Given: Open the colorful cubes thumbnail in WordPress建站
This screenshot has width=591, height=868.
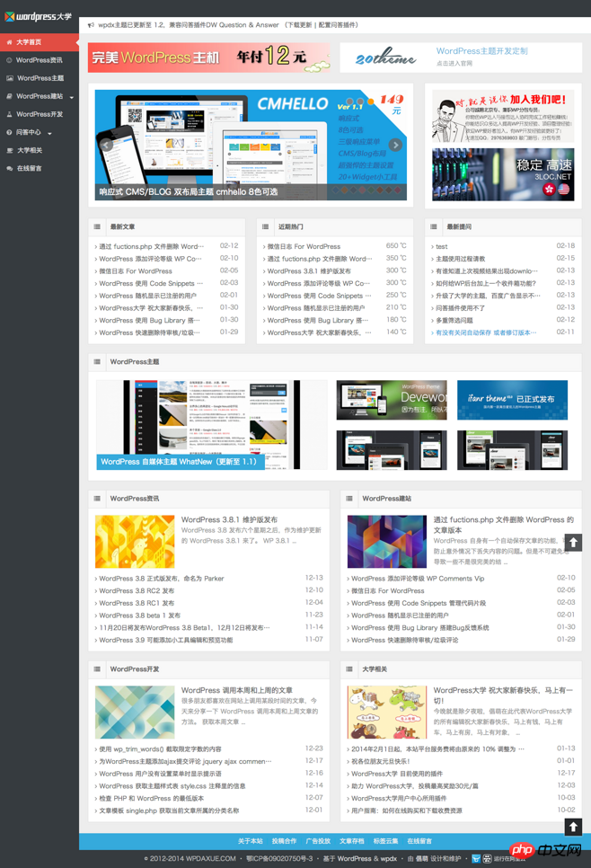Looking at the screenshot, I should pyautogui.click(x=387, y=542).
